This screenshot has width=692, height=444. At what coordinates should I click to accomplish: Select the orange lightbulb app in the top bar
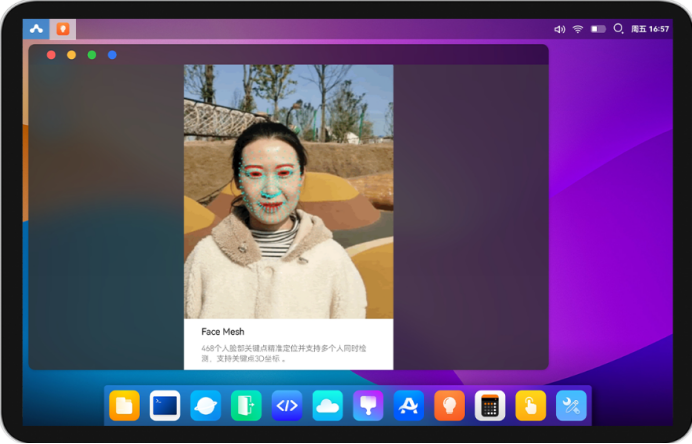click(63, 29)
